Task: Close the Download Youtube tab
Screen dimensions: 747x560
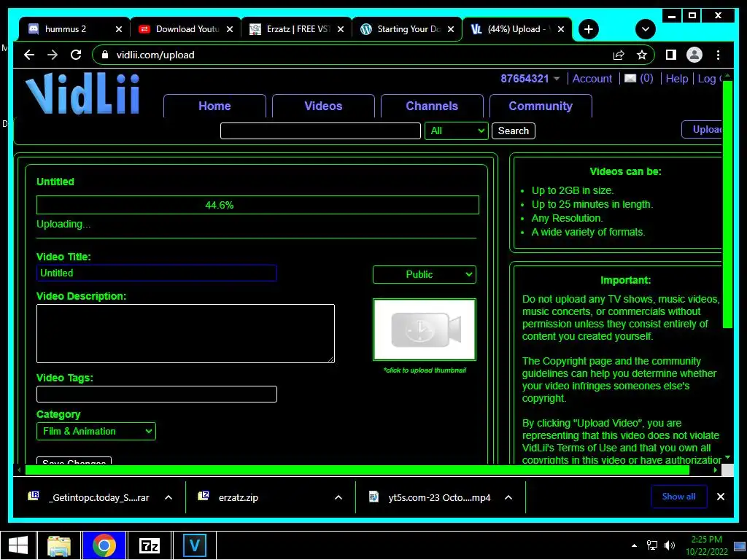Action: point(230,29)
